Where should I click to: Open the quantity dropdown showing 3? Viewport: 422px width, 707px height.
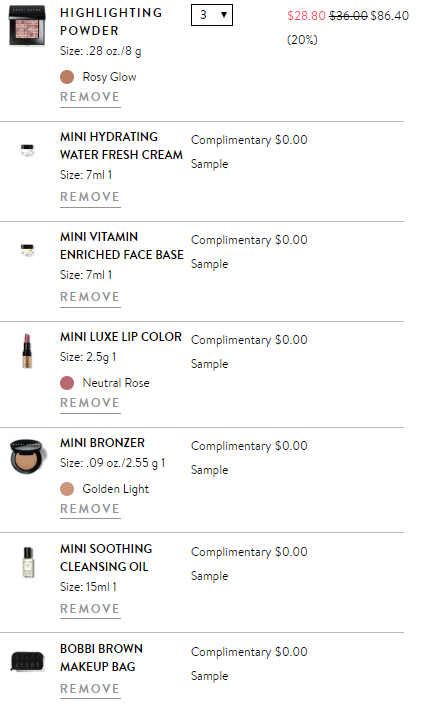[212, 15]
